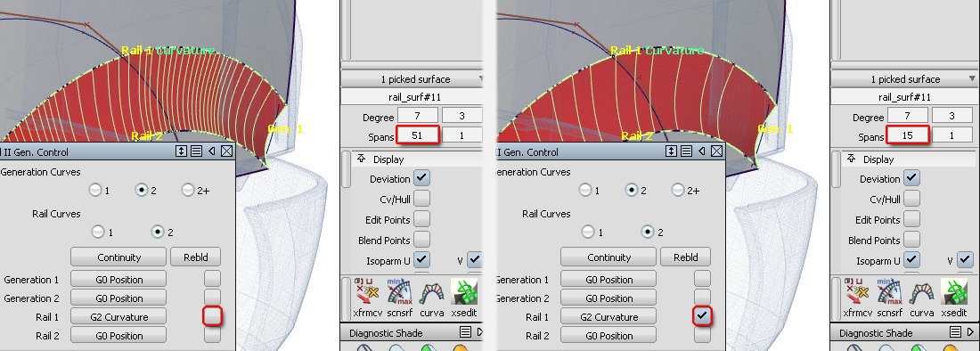Click the up-down arrows icon in the Gen. Control title bar with unchecked Rail 1

(x=181, y=151)
